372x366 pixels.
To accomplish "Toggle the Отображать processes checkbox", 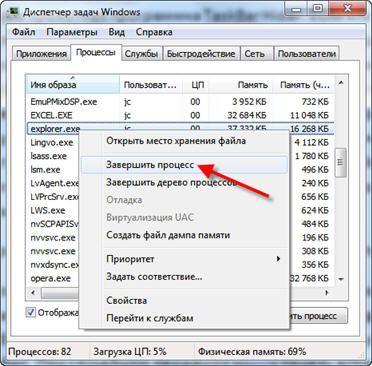I will coord(31,313).
